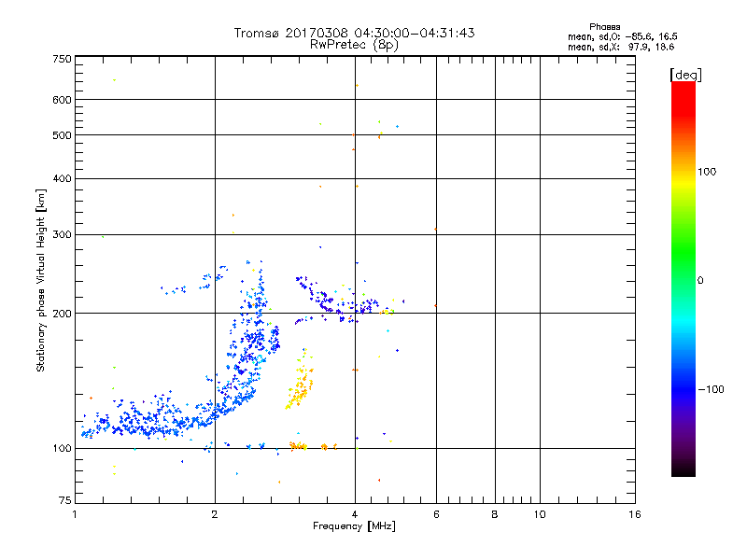Image resolution: width=747 pixels, height=560 pixels.
Task: Click the '750' y-axis tick label
Action: [62, 59]
